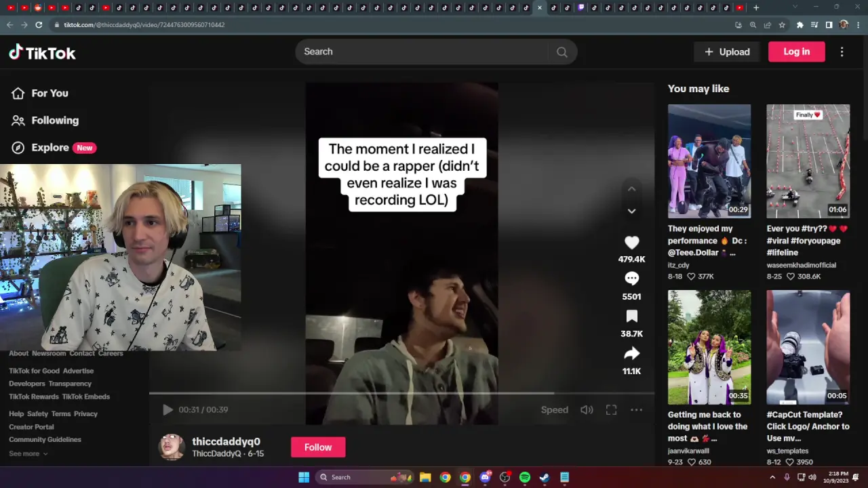Save video using the bookmark icon

(x=631, y=317)
